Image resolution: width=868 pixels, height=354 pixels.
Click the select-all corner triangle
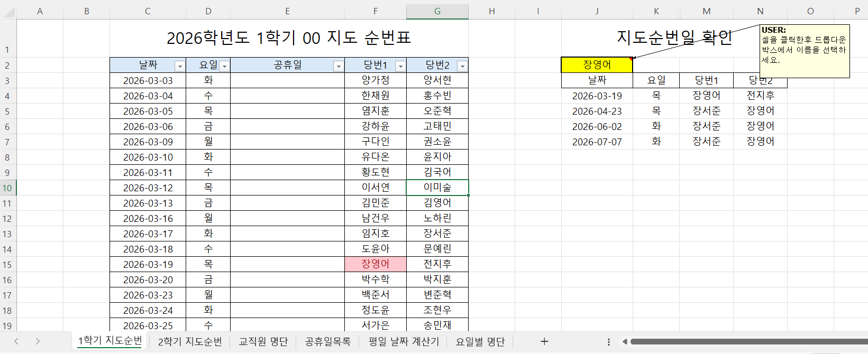[10, 12]
